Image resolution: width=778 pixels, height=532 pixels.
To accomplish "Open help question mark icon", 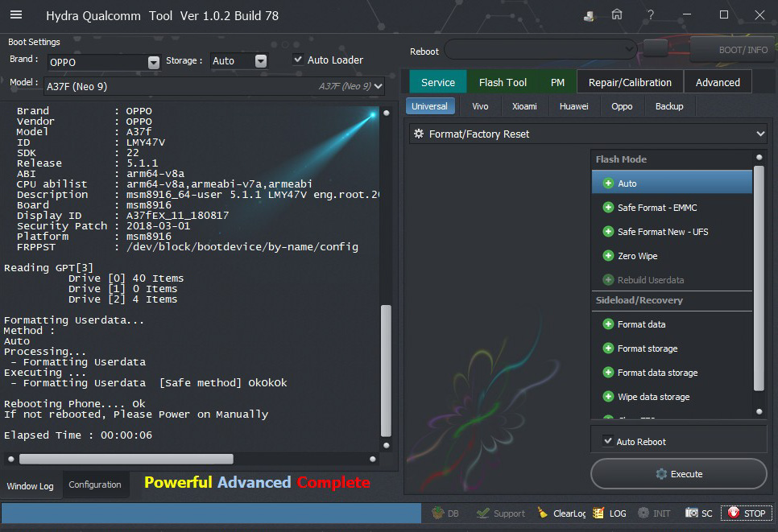I will [x=651, y=14].
